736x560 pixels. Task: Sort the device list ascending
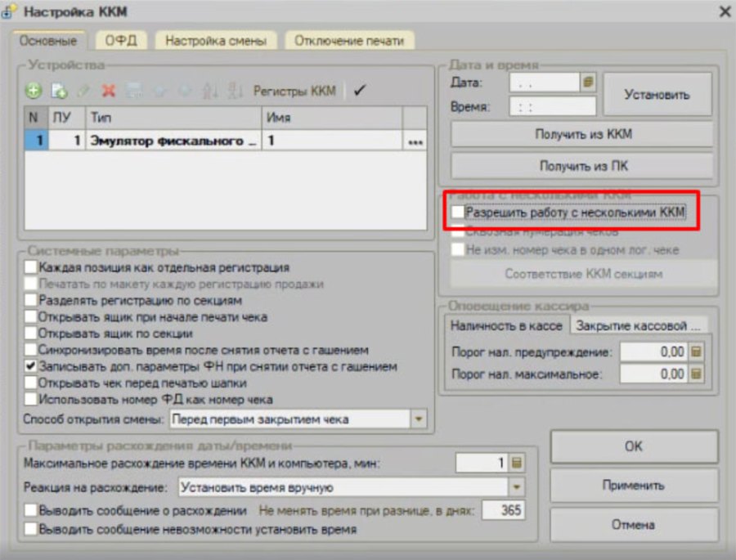coord(210,91)
